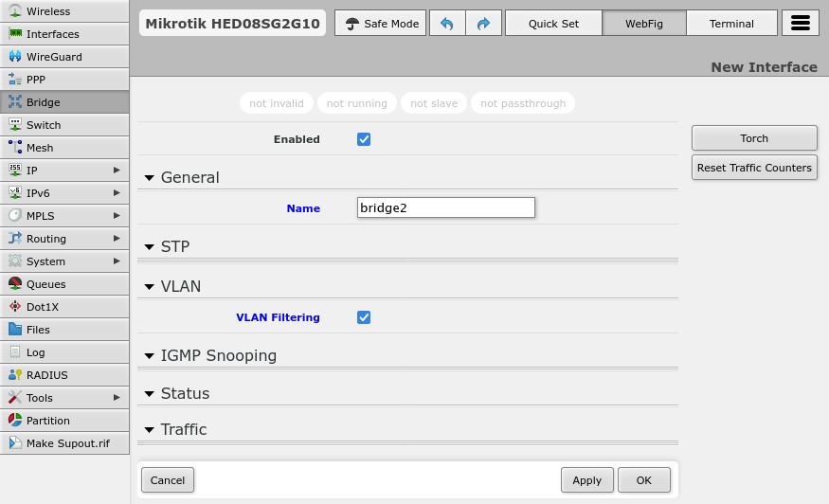
Task: Click the Name input field
Action: coord(446,207)
